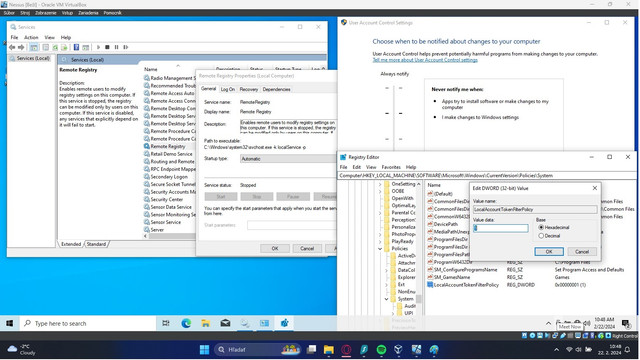The height and width of the screenshot is (360, 640).
Task: Switch to Recovery tab in properties
Action: pyautogui.click(x=249, y=89)
